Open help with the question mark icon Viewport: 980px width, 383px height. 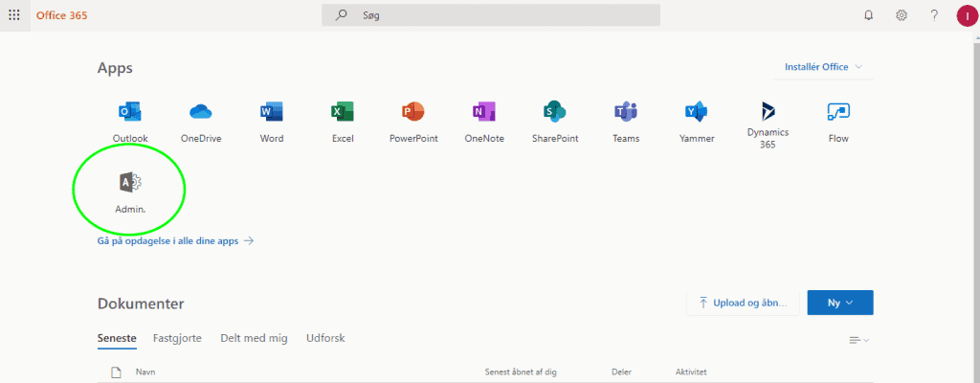point(934,15)
